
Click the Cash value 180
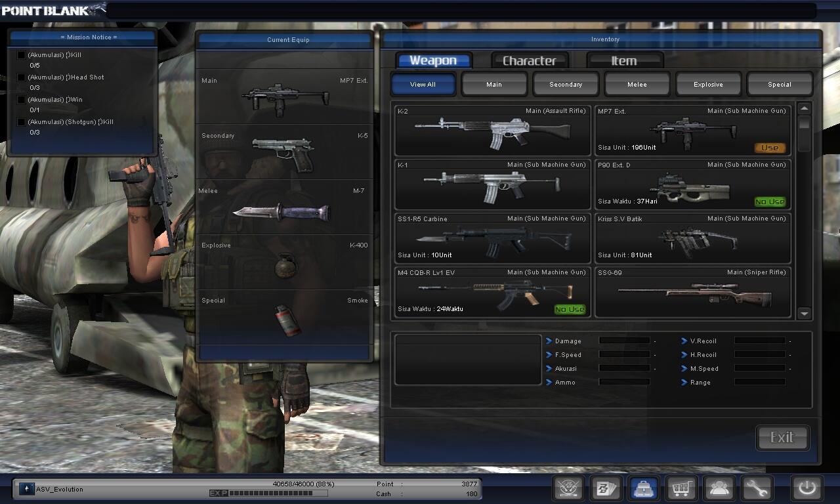point(472,493)
